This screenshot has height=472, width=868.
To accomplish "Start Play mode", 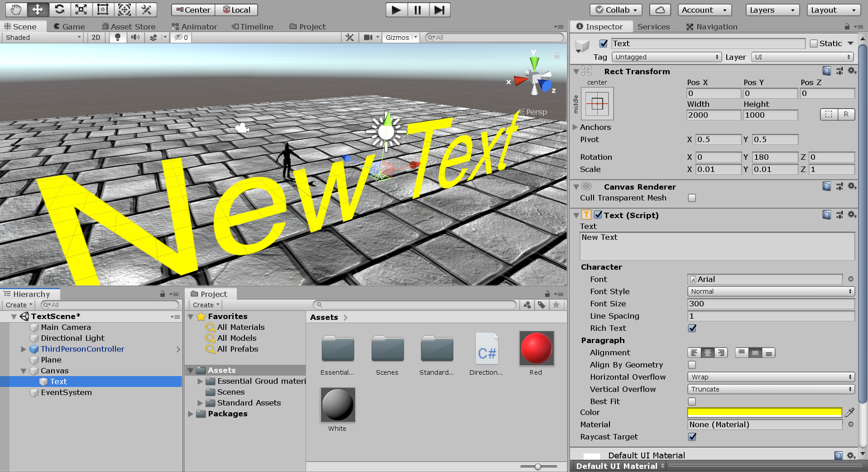I will (396, 10).
